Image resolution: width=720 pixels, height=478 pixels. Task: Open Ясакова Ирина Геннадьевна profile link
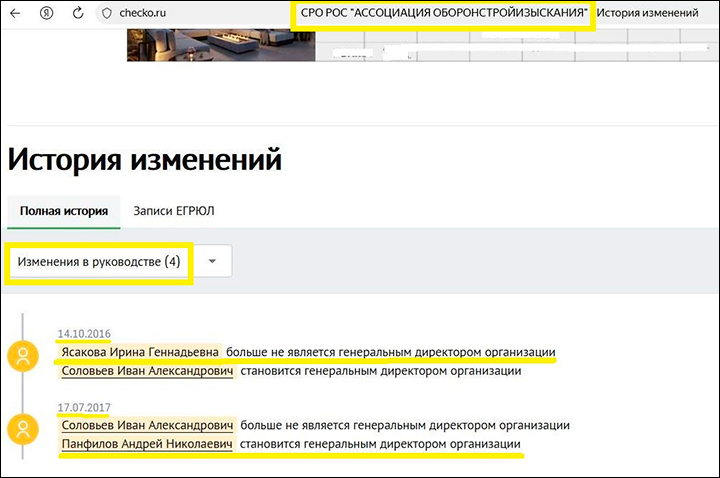(x=139, y=352)
